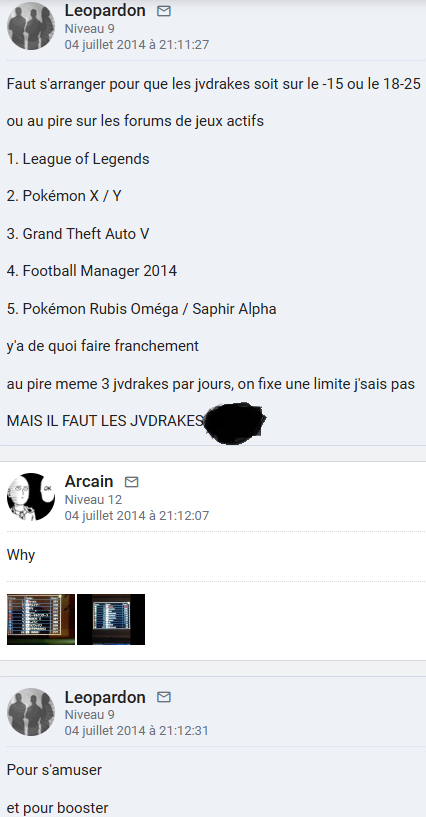
Task: Open the first scoreboard thumbnail in Arcain's post
Action: pos(41,620)
